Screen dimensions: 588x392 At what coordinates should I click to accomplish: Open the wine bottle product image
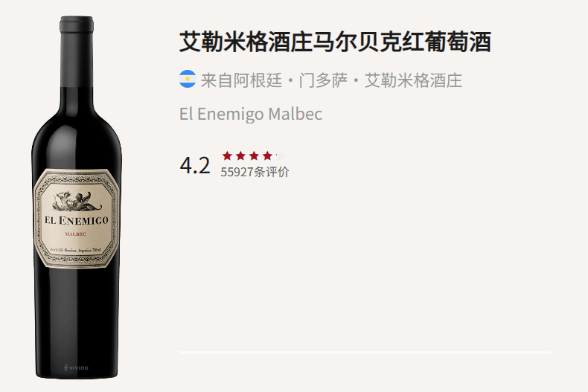pyautogui.click(x=77, y=197)
